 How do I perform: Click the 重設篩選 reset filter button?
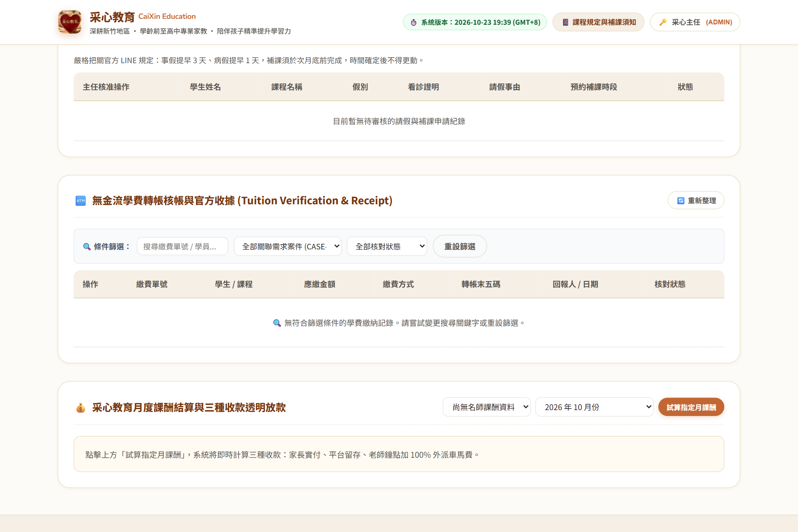pos(460,246)
